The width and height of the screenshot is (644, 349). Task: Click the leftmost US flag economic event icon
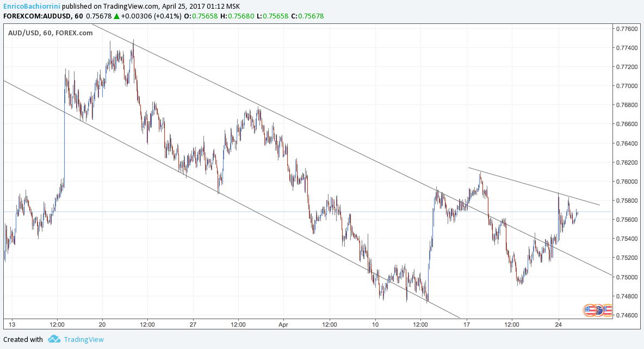click(x=590, y=310)
